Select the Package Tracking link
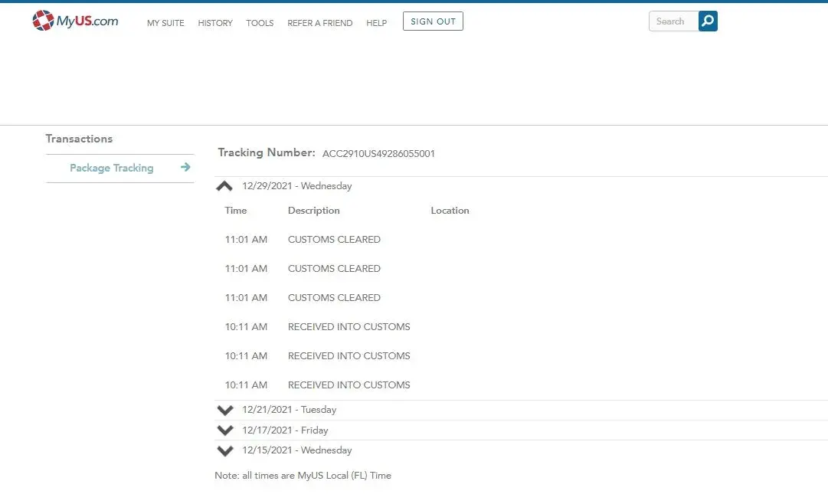 tap(112, 168)
